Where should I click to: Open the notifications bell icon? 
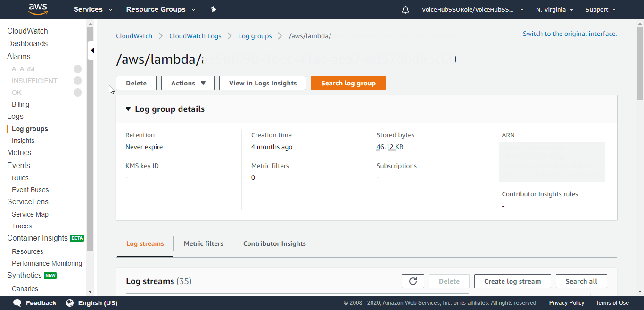click(x=405, y=9)
